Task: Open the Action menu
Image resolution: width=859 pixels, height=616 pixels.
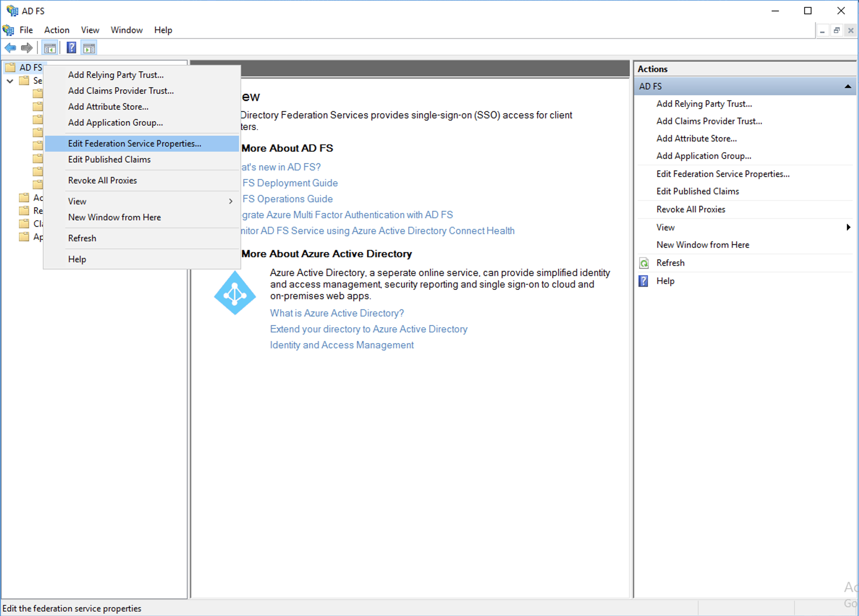Action: [x=57, y=30]
